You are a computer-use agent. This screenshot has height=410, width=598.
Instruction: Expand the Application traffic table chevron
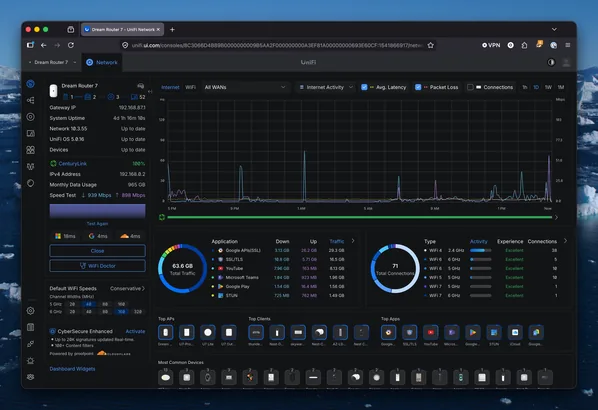pos(353,241)
